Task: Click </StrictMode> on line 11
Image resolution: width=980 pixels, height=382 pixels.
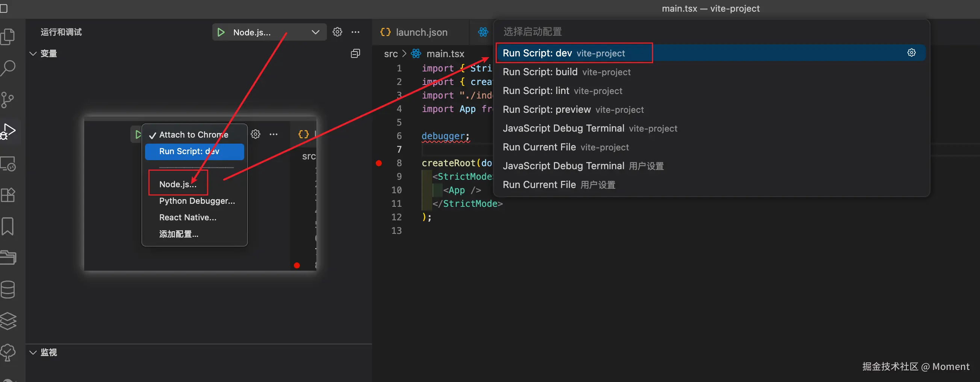Action: [x=467, y=203]
